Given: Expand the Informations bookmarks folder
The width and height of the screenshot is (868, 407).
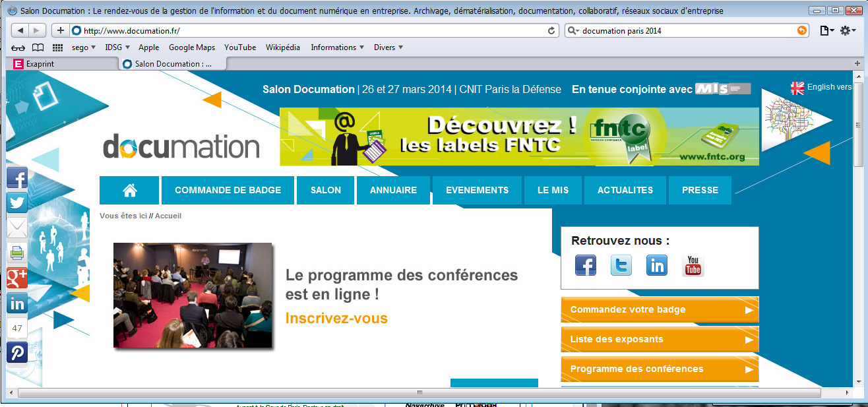Looking at the screenshot, I should click(x=338, y=47).
